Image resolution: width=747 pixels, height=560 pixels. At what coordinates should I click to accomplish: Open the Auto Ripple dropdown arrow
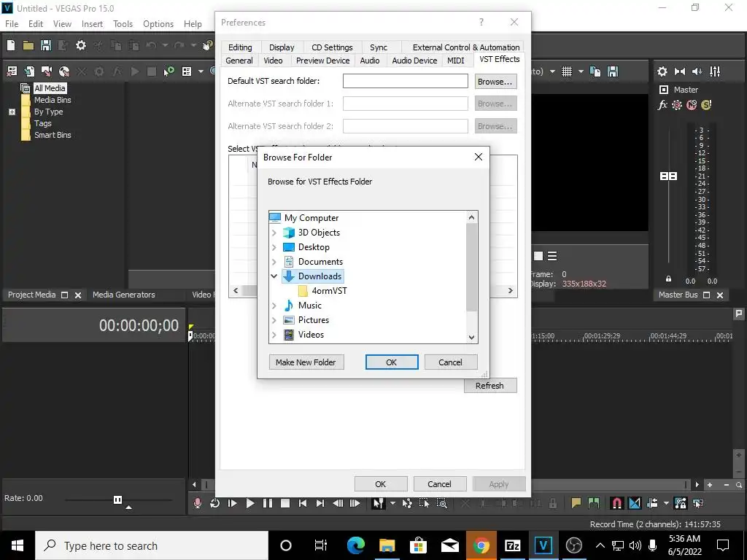point(666,503)
